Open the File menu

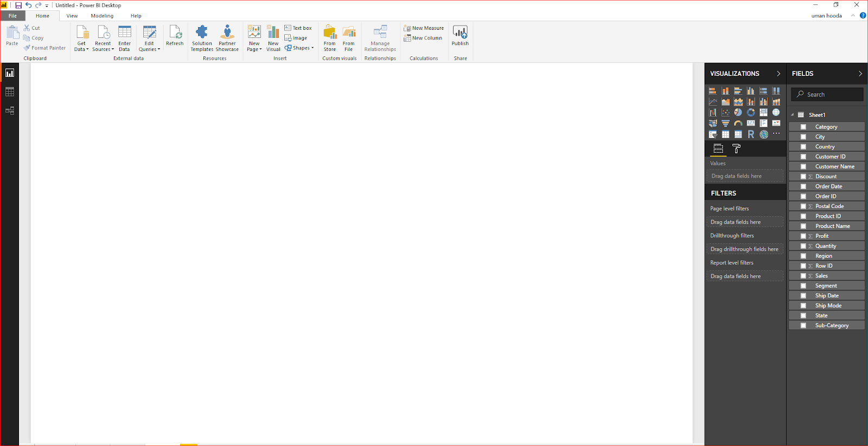click(12, 16)
